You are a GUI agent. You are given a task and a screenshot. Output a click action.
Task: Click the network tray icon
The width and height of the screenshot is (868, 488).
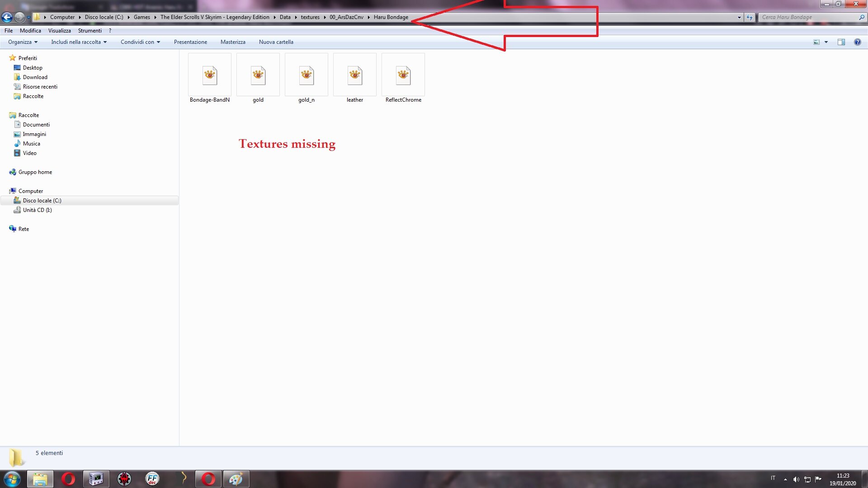pyautogui.click(x=807, y=479)
